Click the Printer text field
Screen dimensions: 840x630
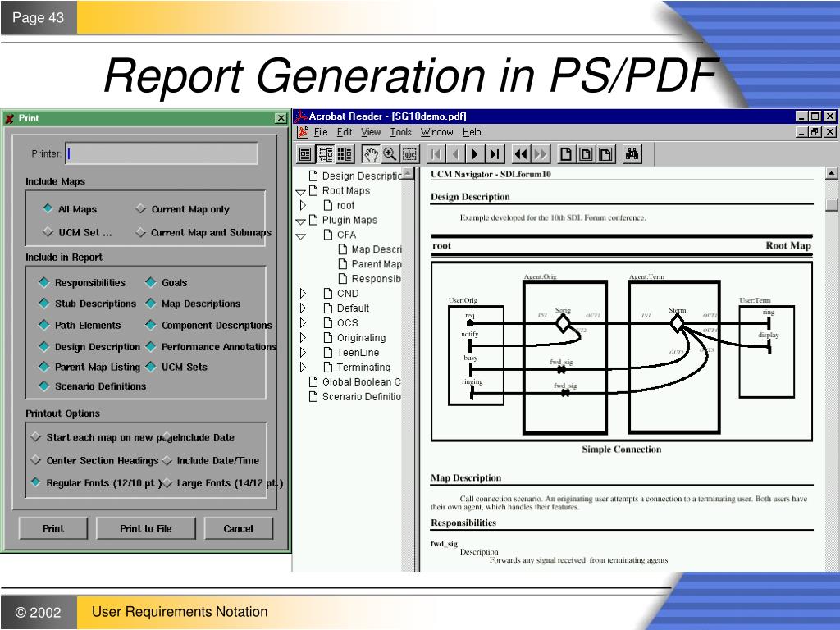coord(162,153)
